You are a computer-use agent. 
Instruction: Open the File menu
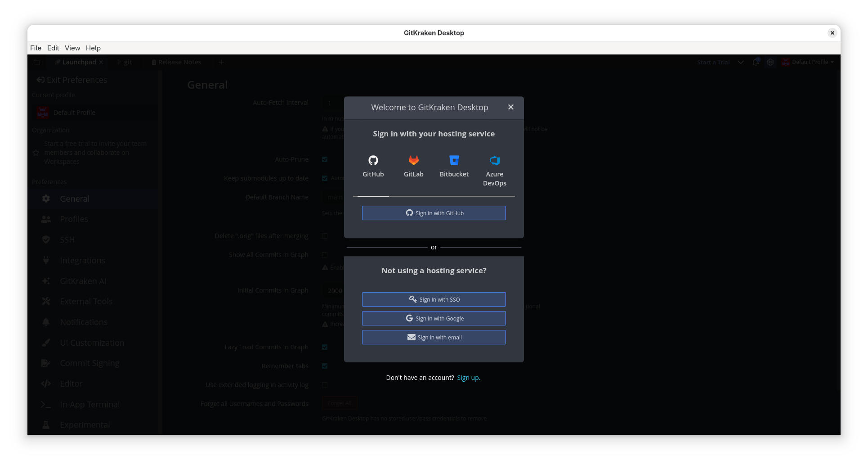(36, 48)
